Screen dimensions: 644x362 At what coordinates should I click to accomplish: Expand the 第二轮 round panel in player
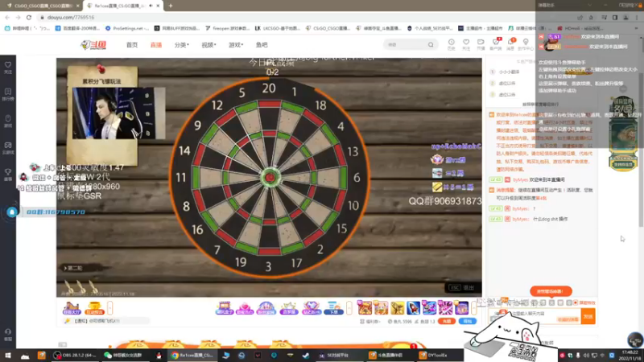73,268
